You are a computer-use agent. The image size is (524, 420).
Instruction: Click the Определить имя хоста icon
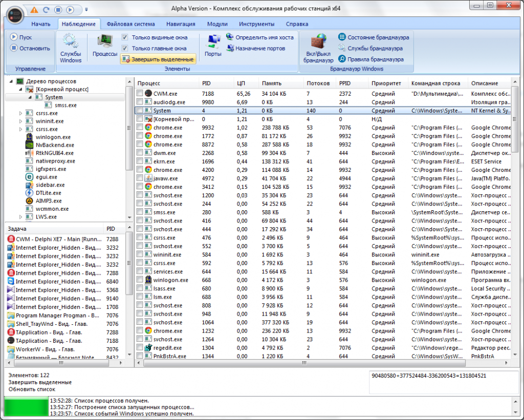[229, 37]
